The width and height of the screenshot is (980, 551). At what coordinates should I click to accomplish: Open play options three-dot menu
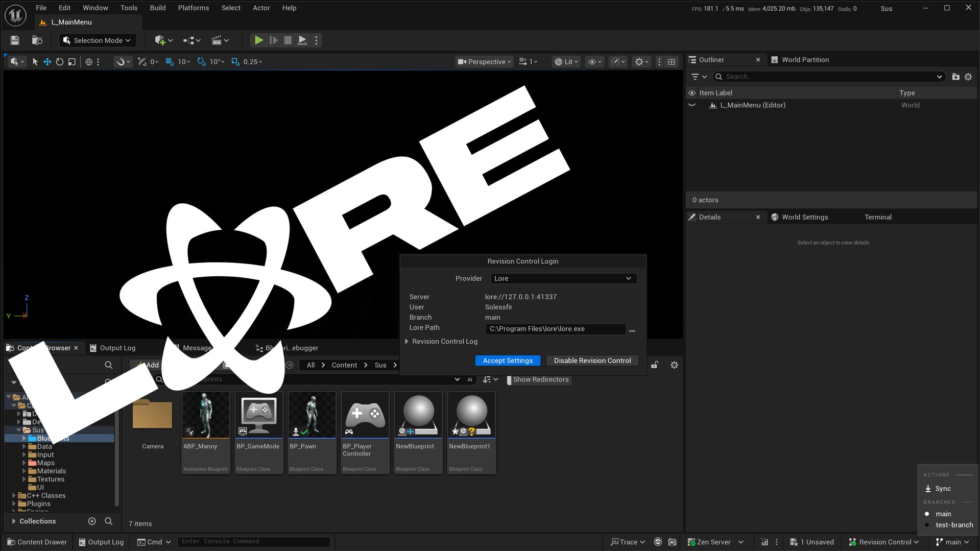point(317,40)
